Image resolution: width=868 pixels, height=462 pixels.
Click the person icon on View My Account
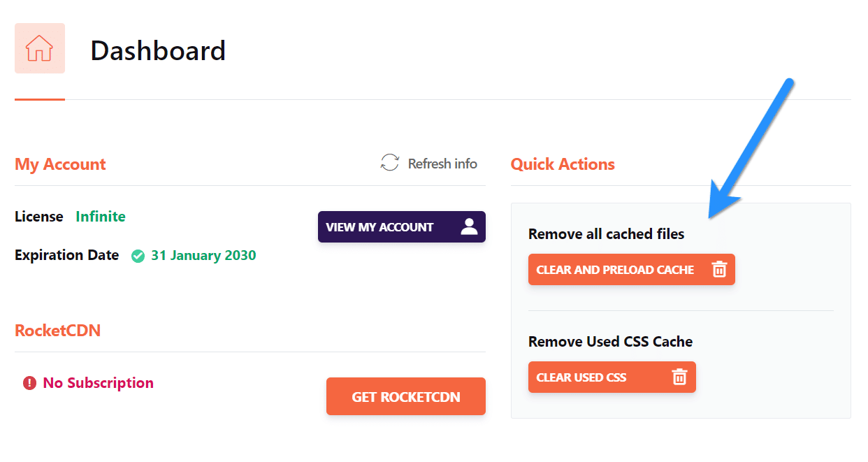(x=469, y=226)
